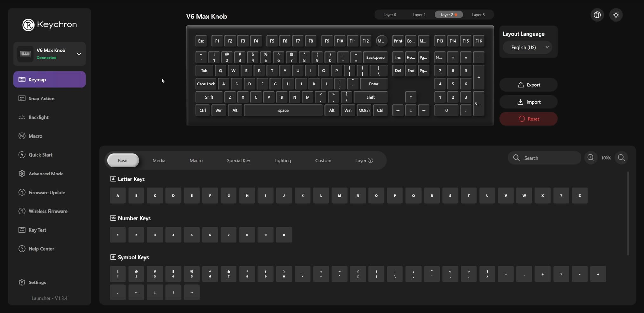Viewport: 644px width, 313px height.
Task: Open Settings in sidebar
Action: (x=50, y=282)
